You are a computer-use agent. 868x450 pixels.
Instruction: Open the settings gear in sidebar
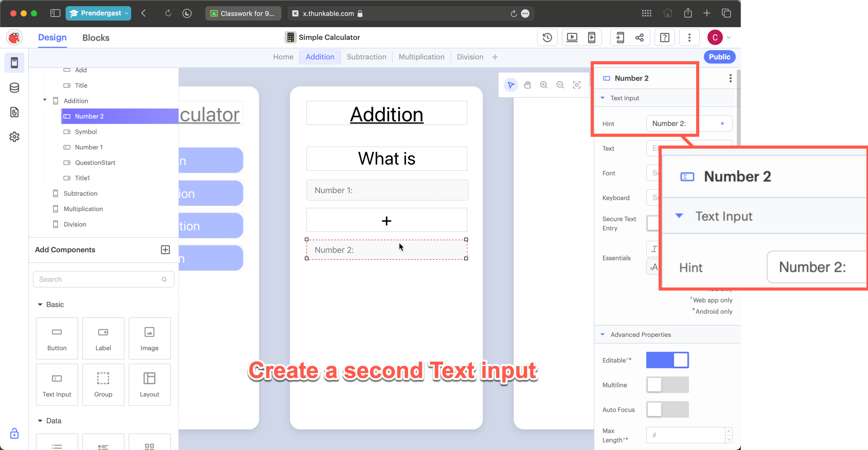(x=14, y=137)
